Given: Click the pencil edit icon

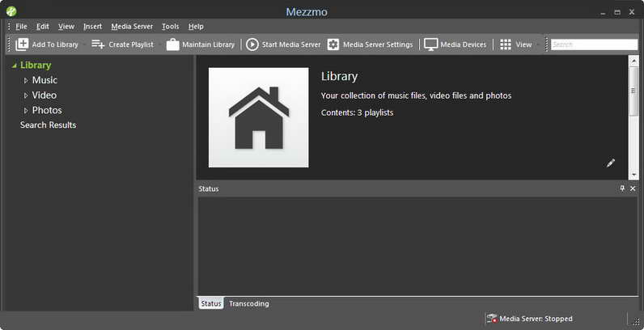Looking at the screenshot, I should pos(611,163).
